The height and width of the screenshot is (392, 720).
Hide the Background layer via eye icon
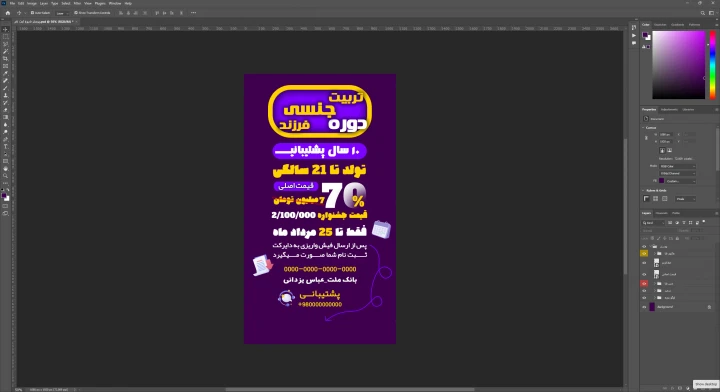pos(644,307)
